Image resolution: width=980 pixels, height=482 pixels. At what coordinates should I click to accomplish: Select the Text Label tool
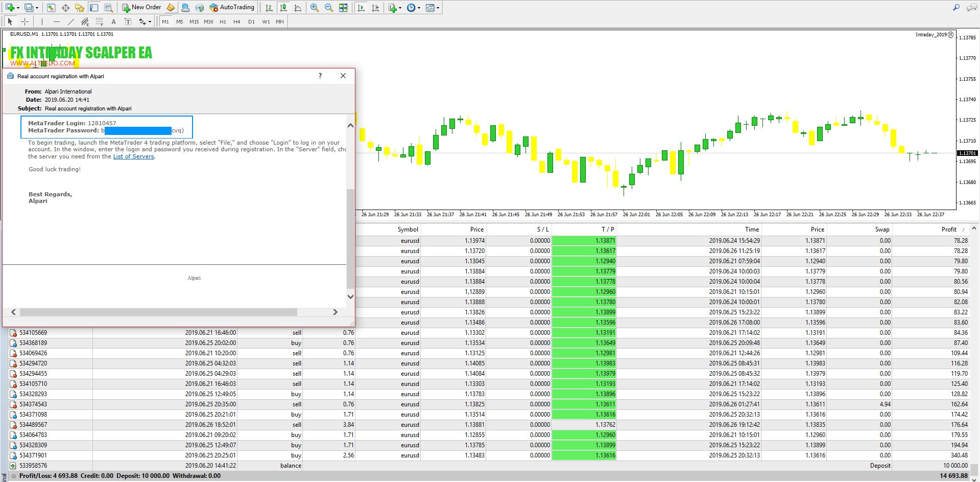(x=128, y=21)
